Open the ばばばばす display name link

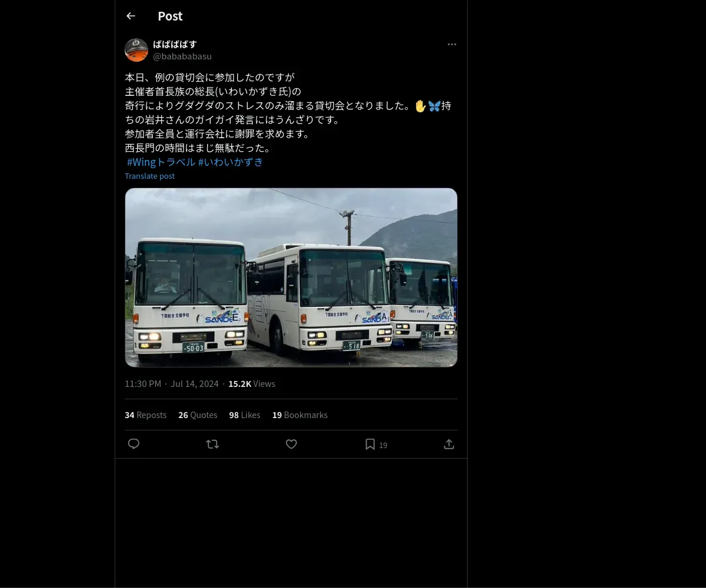(x=175, y=44)
